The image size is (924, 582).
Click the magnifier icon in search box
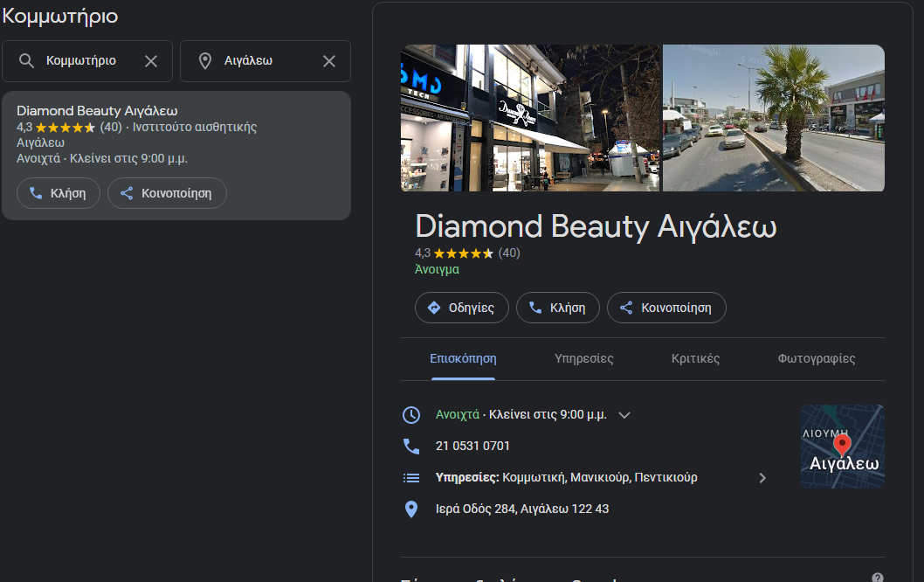(x=26, y=61)
